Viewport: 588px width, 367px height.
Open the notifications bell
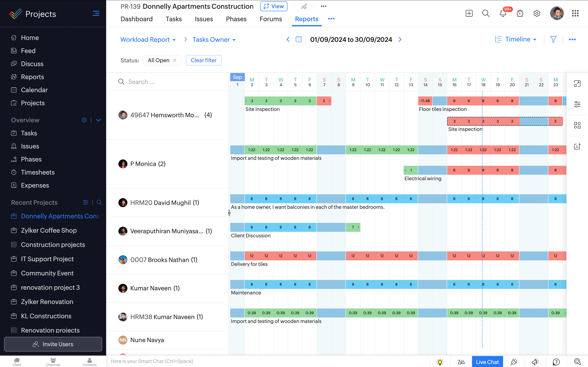click(503, 13)
